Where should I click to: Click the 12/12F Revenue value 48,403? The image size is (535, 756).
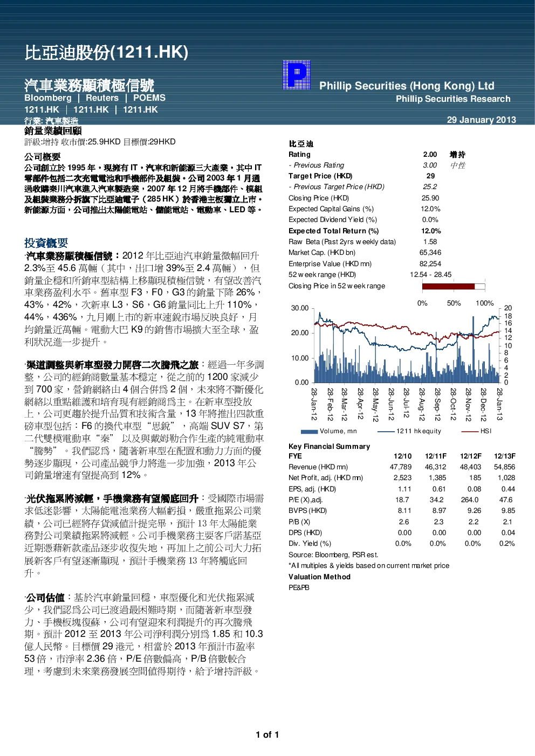tap(471, 467)
